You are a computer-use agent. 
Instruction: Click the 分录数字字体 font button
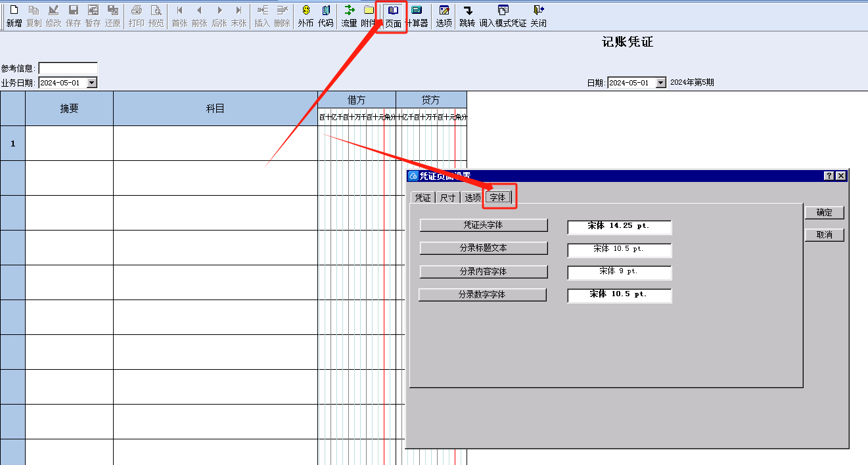482,295
